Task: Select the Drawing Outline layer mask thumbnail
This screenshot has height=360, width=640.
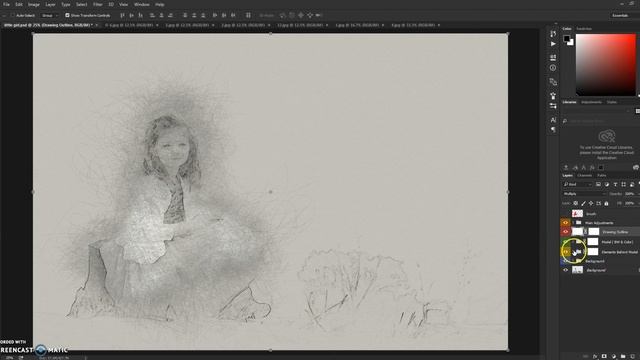Action: [x=593, y=231]
